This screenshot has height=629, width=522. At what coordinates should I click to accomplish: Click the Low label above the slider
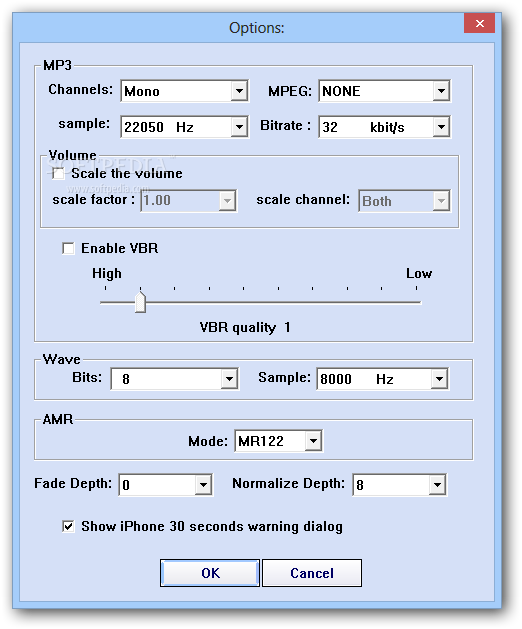(x=419, y=274)
